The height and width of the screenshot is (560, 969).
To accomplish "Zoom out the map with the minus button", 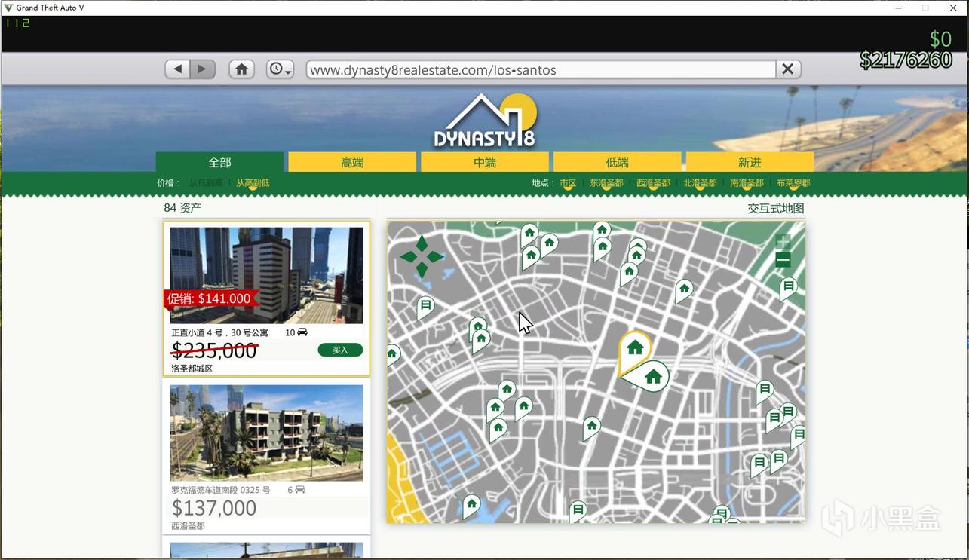I will (x=783, y=261).
